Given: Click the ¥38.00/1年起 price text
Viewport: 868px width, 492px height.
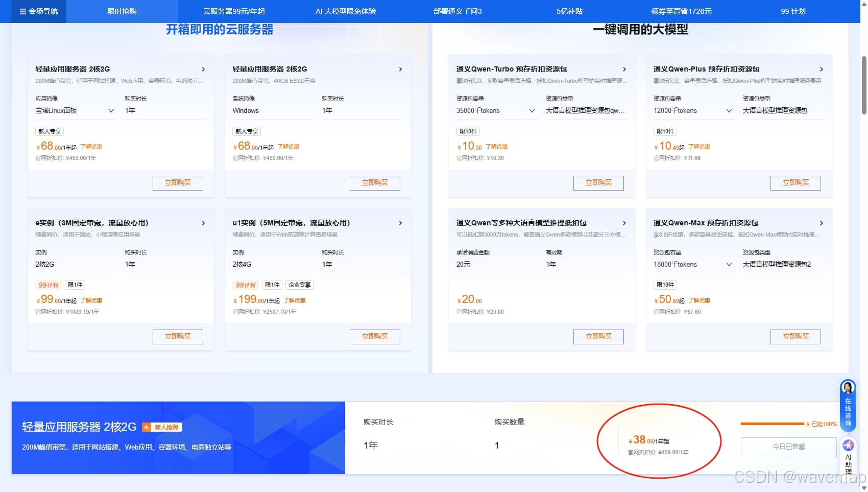Looking at the screenshot, I should click(x=648, y=440).
